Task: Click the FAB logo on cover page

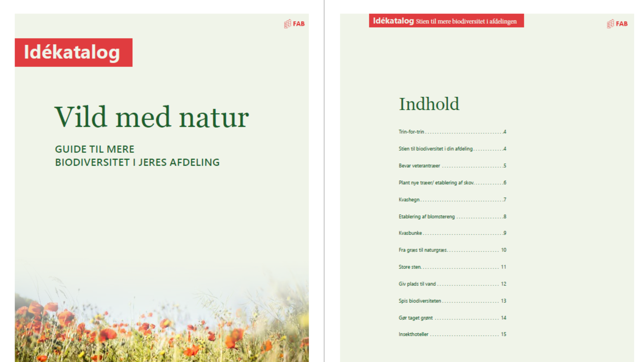Action: [x=294, y=24]
